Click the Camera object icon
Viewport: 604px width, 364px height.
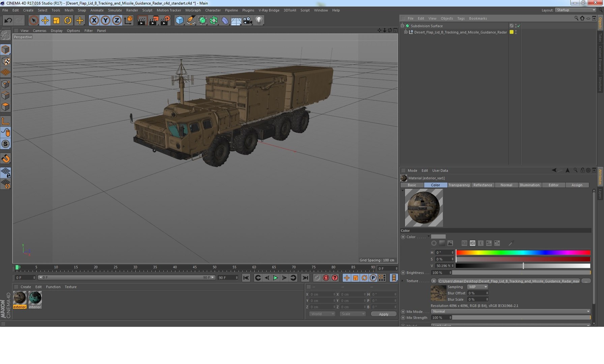pos(248,21)
